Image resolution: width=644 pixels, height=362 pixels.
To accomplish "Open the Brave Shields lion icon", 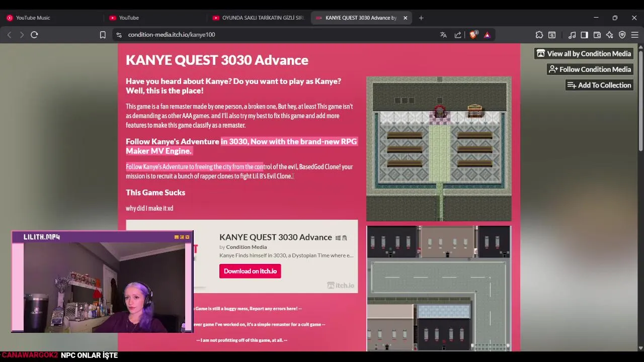I will (x=473, y=35).
